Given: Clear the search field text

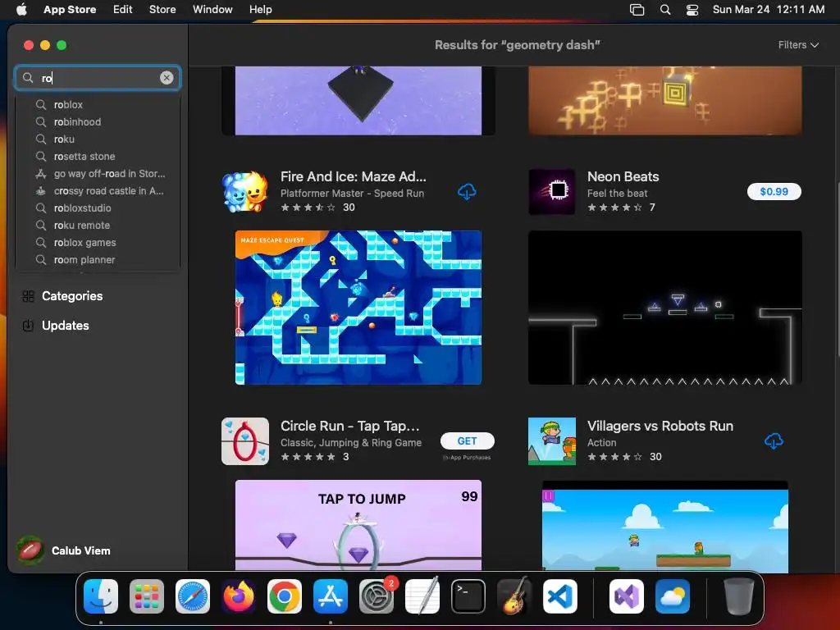Looking at the screenshot, I should [167, 78].
